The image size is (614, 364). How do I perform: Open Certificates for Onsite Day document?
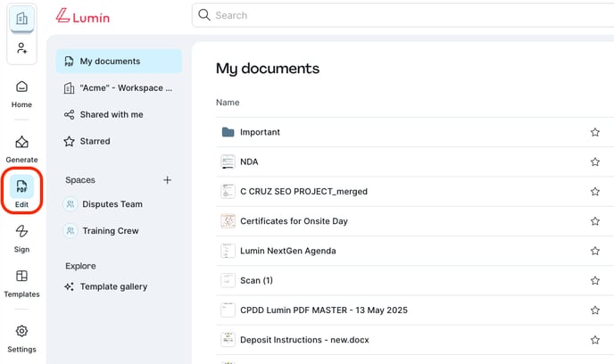(294, 221)
